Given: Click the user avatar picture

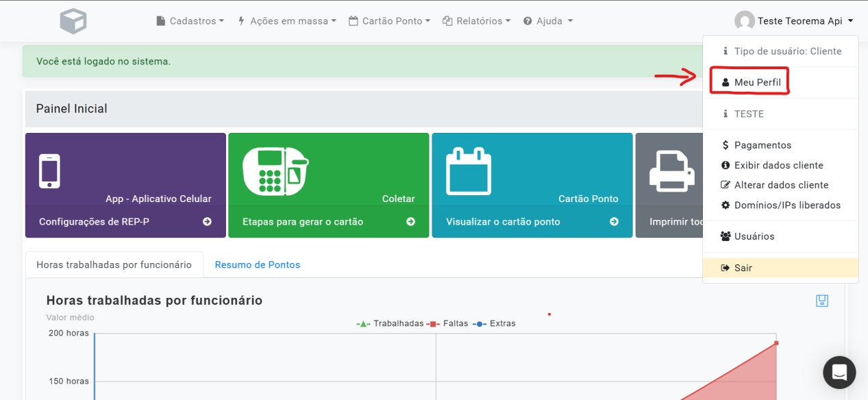Looking at the screenshot, I should (745, 21).
